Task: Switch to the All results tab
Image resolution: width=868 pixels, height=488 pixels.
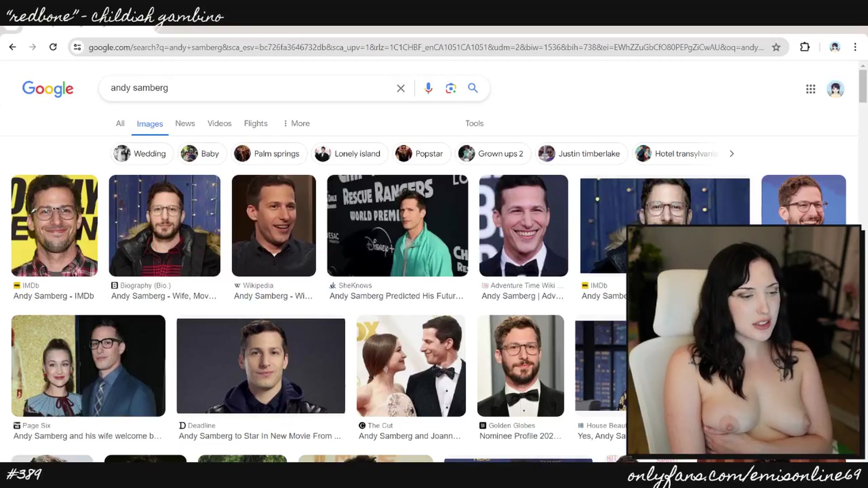Action: (x=120, y=123)
